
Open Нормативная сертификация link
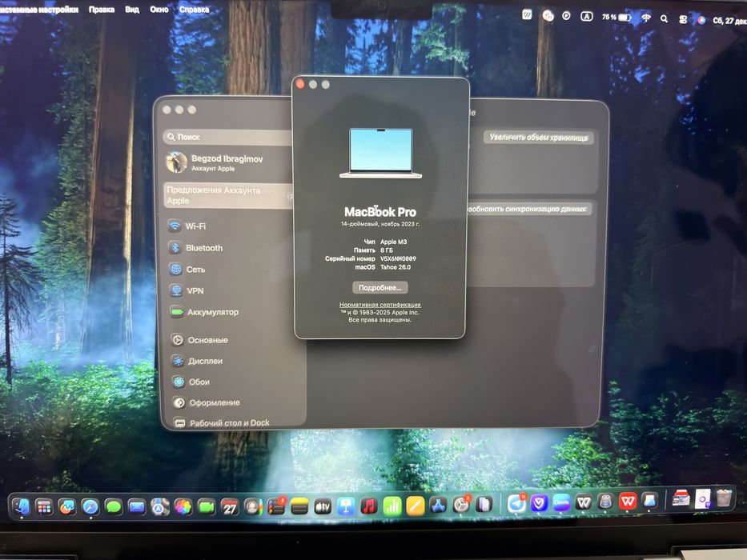point(380,305)
